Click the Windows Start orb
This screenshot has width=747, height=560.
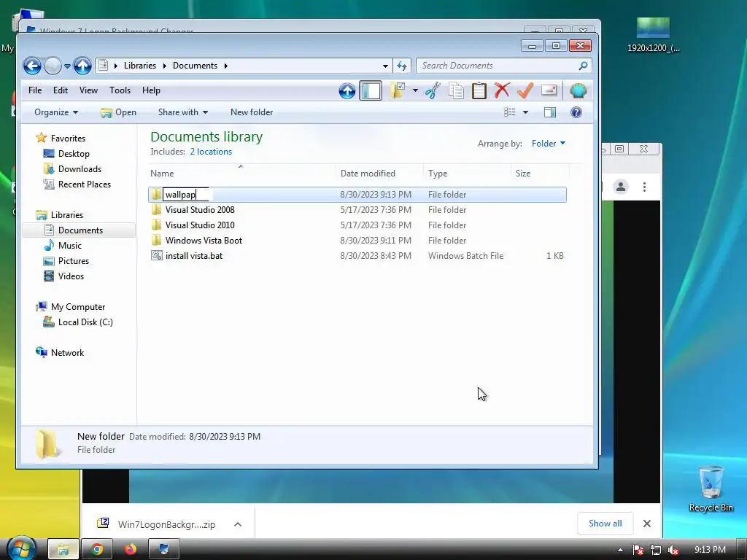22,549
